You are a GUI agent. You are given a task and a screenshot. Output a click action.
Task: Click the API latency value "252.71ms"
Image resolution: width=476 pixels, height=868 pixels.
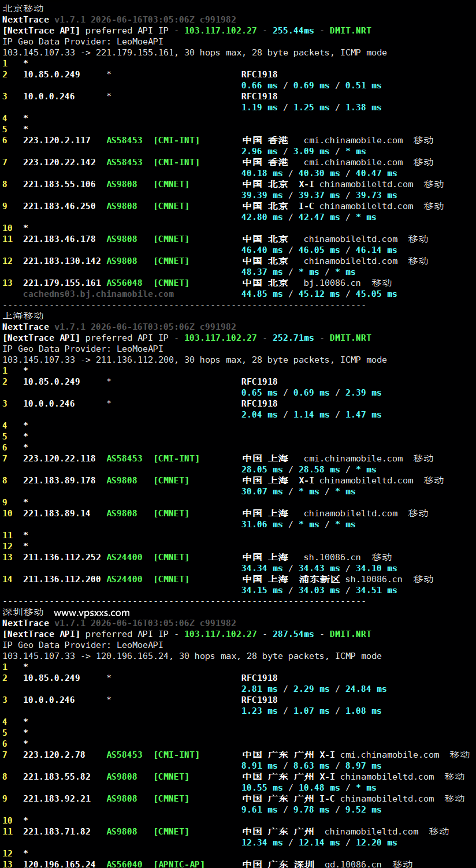point(293,338)
